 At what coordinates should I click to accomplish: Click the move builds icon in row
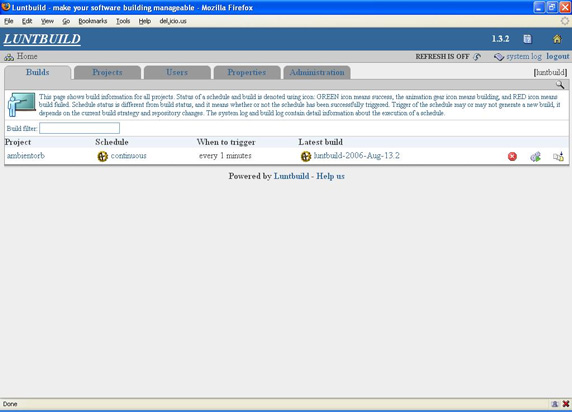click(x=558, y=157)
